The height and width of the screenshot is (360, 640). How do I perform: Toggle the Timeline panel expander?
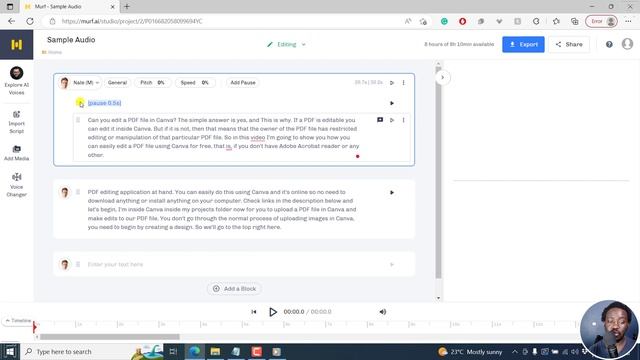click(18, 321)
